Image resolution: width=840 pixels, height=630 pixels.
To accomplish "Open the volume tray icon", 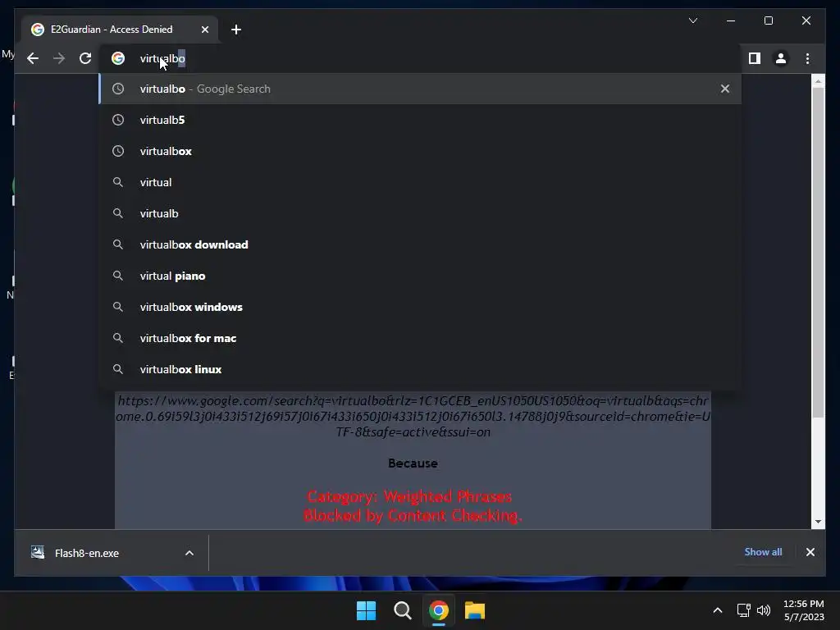I will coord(764,610).
